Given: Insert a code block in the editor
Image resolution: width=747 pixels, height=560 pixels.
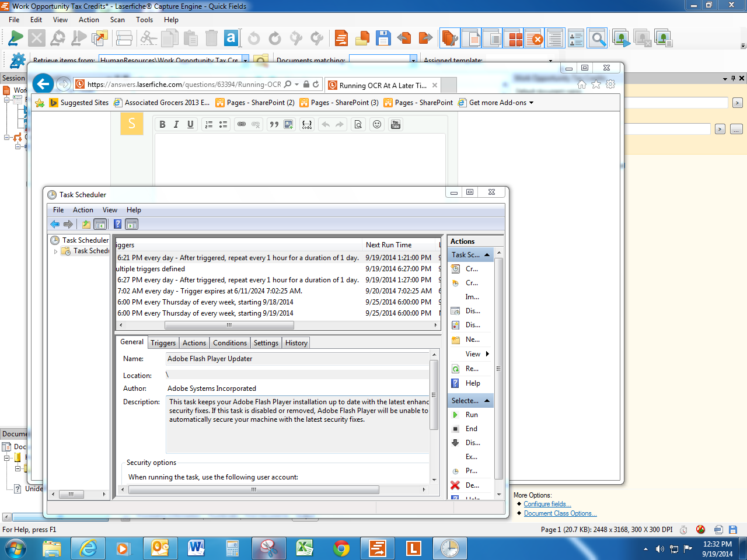Looking at the screenshot, I should click(307, 124).
